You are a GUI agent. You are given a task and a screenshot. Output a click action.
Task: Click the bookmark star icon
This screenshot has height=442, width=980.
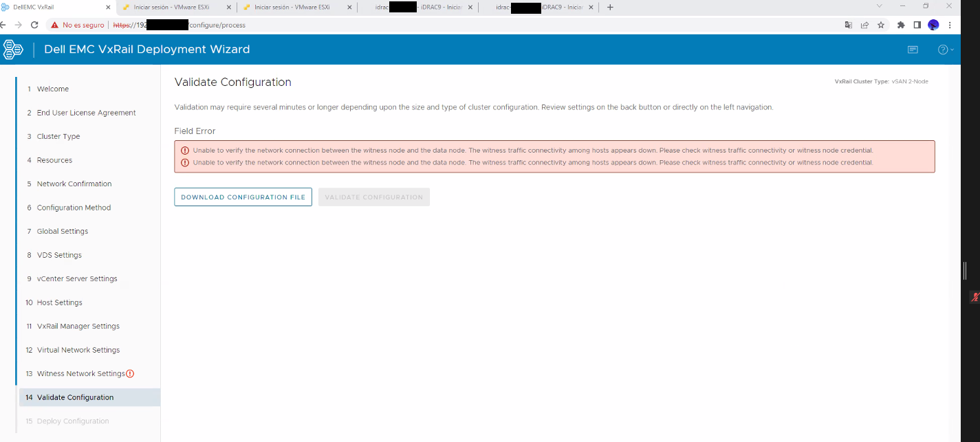[881, 24]
